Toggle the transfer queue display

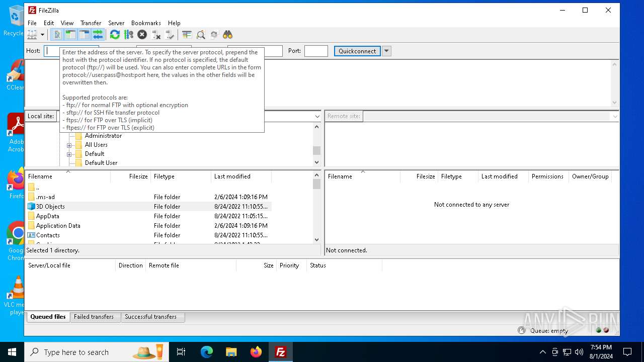[x=98, y=35]
